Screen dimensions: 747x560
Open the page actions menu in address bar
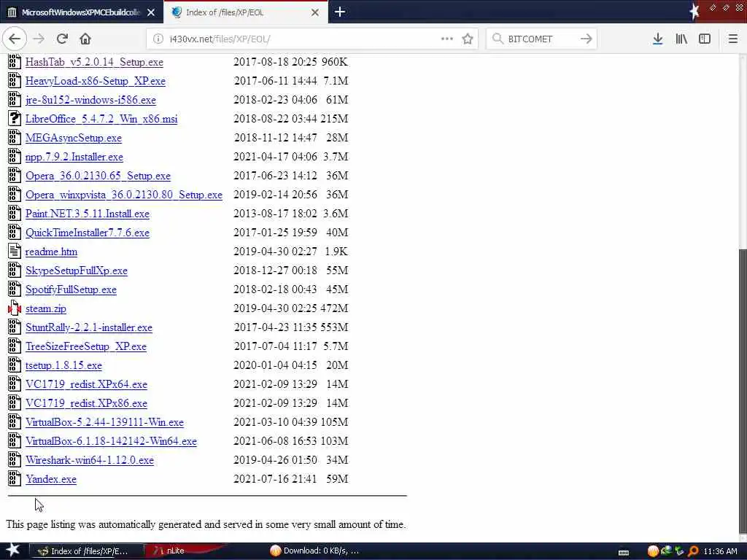click(x=447, y=39)
